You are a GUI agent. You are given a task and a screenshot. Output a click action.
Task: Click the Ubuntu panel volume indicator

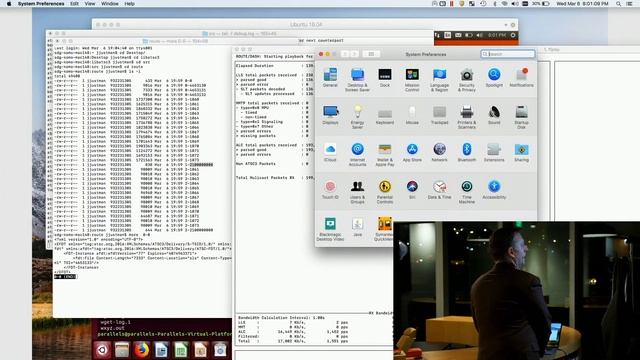point(479,36)
